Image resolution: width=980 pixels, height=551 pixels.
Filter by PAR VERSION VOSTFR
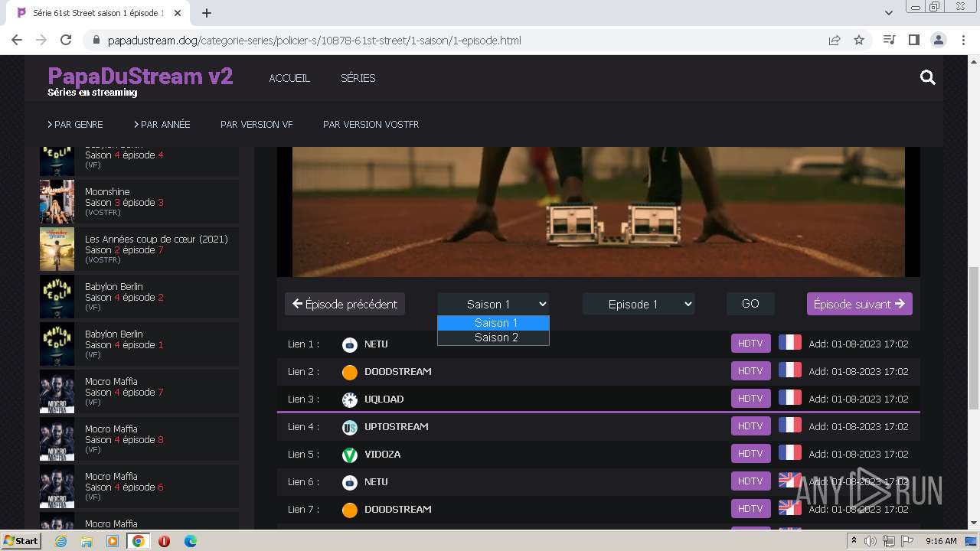click(371, 124)
